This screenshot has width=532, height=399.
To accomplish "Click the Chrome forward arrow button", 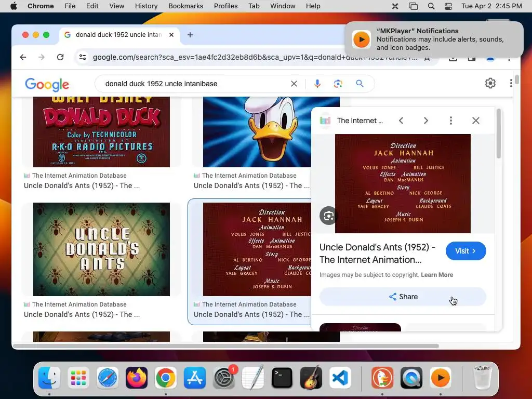I will [x=42, y=57].
